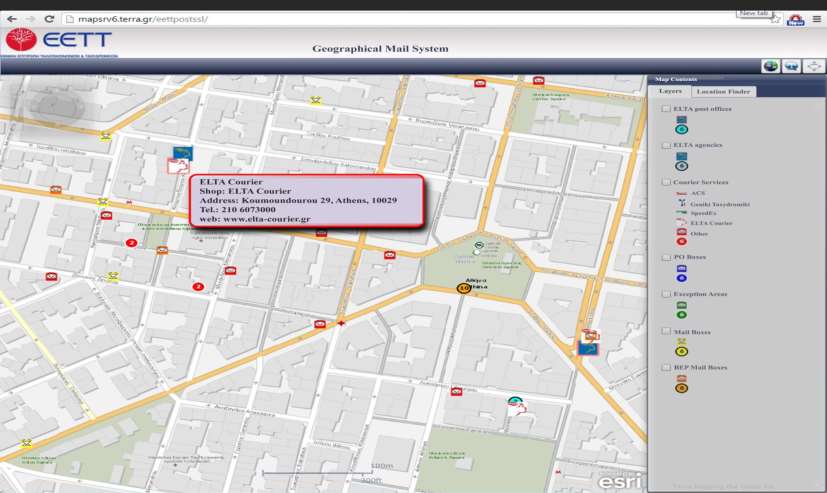The image size is (827, 493).
Task: Click the blue circle symbol under PO Boxes
Action: pyautogui.click(x=681, y=278)
